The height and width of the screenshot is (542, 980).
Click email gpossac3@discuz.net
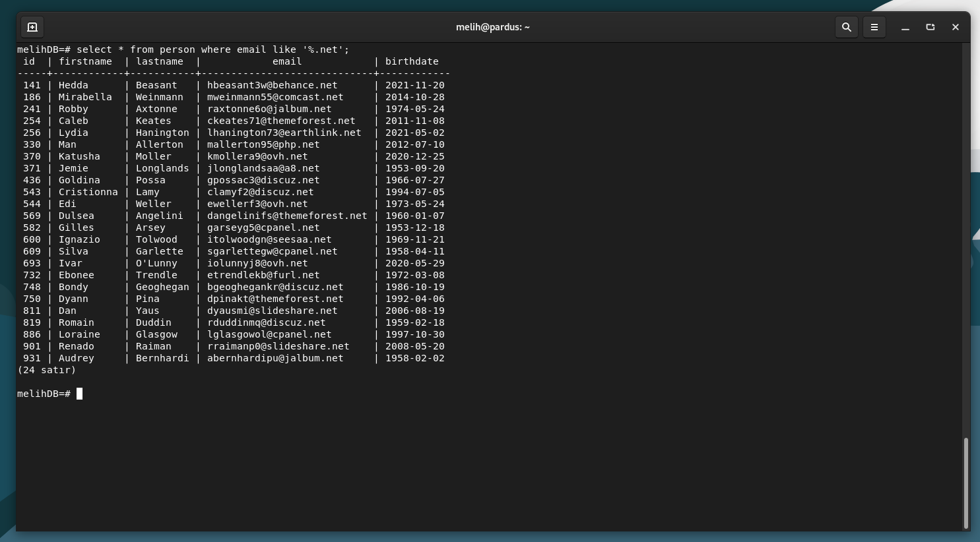[x=263, y=180]
